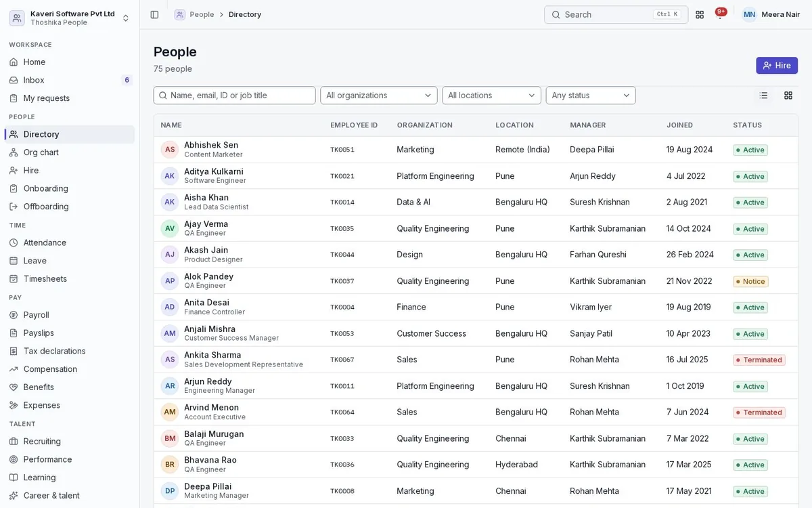812x508 pixels.
Task: Click the Career & talent sidebar icon
Action: coord(14,495)
